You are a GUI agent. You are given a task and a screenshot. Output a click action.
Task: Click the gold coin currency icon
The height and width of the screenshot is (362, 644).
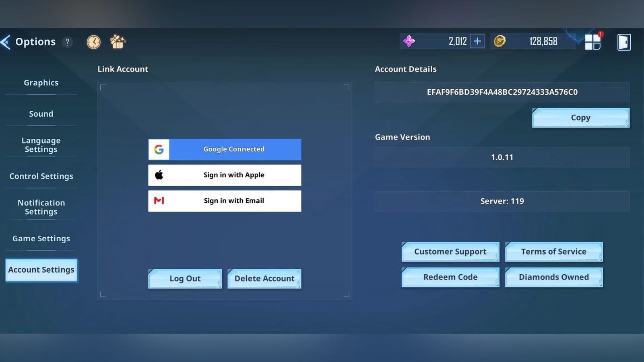500,41
